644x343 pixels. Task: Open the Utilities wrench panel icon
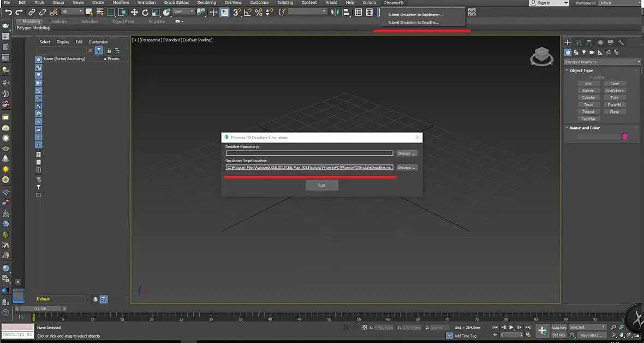point(621,43)
